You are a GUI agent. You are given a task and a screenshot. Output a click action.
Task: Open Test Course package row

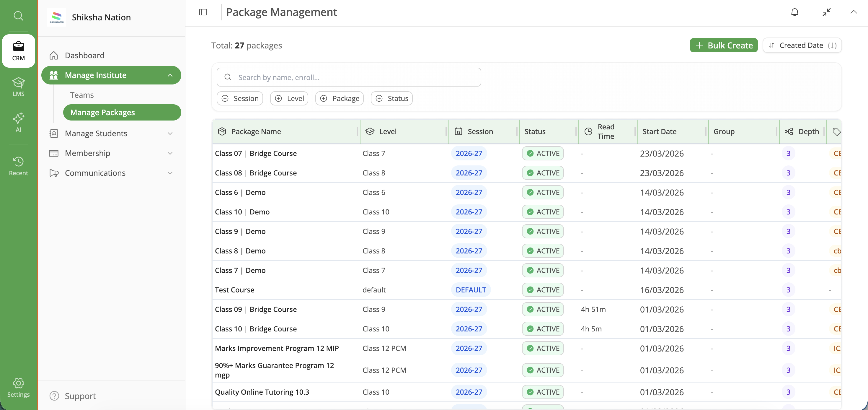click(234, 290)
